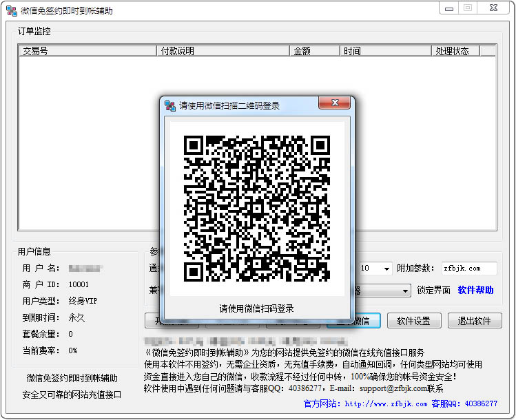Image resolution: width=516 pixels, height=420 pixels.
Task: Open official website link www.zfbjk.com
Action: [x=386, y=403]
